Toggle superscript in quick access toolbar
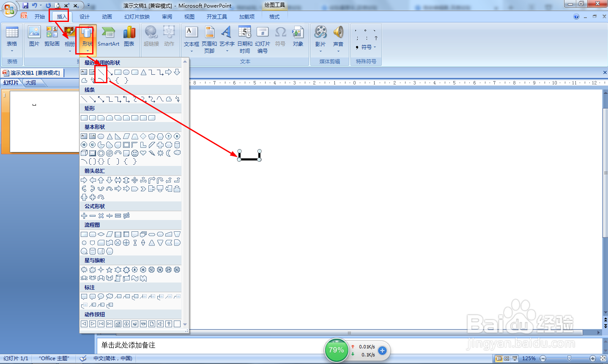This screenshot has height=364, width=608. (x=66, y=5)
